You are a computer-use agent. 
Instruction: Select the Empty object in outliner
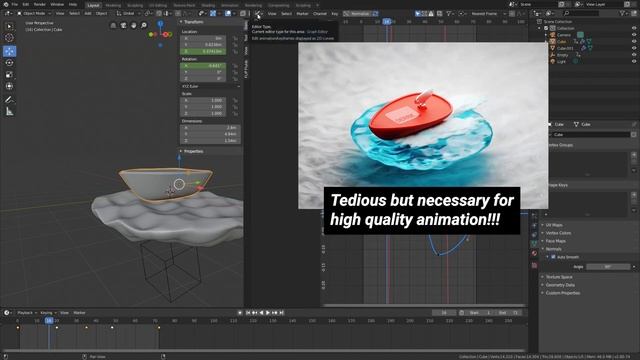[562, 55]
